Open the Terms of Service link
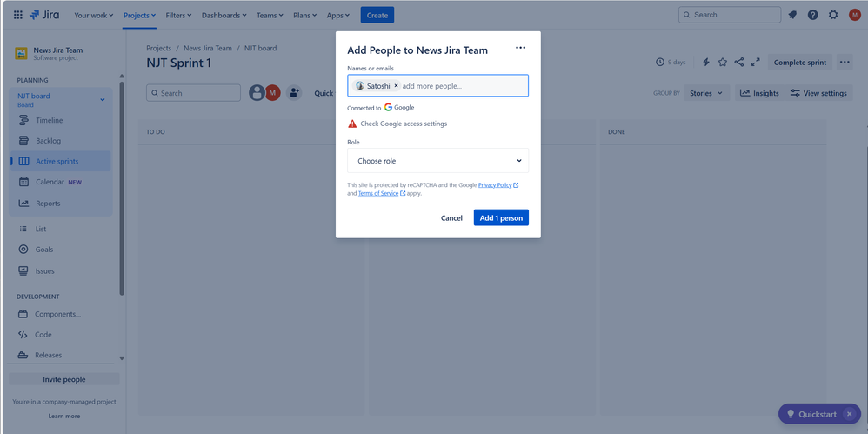This screenshot has width=868, height=434. coord(382,193)
